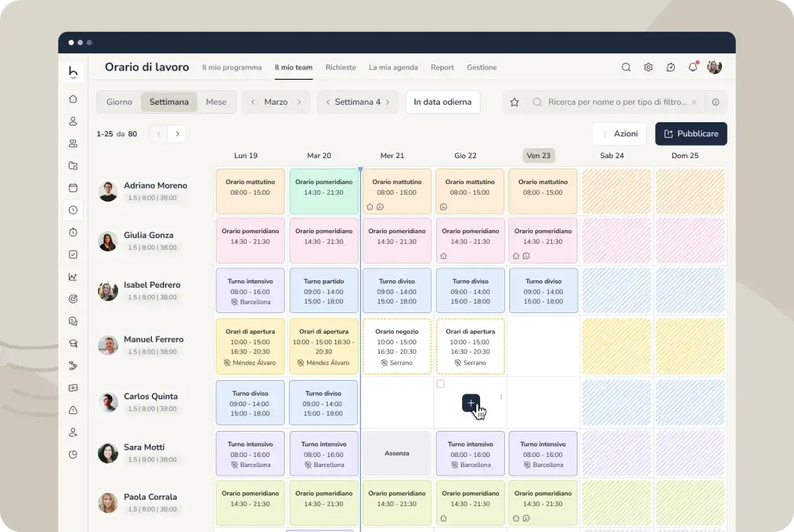Open three-dot menu in Carlos Quinta's Gio 22 cell

tap(501, 397)
